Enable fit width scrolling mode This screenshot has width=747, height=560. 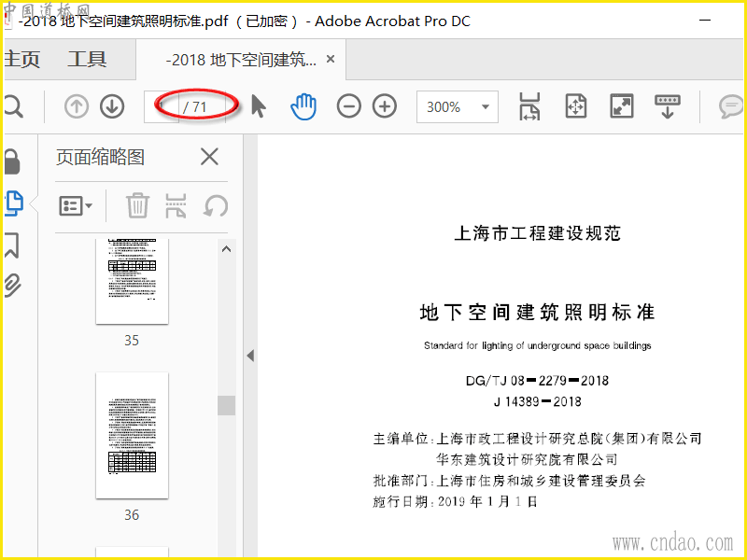pos(529,106)
